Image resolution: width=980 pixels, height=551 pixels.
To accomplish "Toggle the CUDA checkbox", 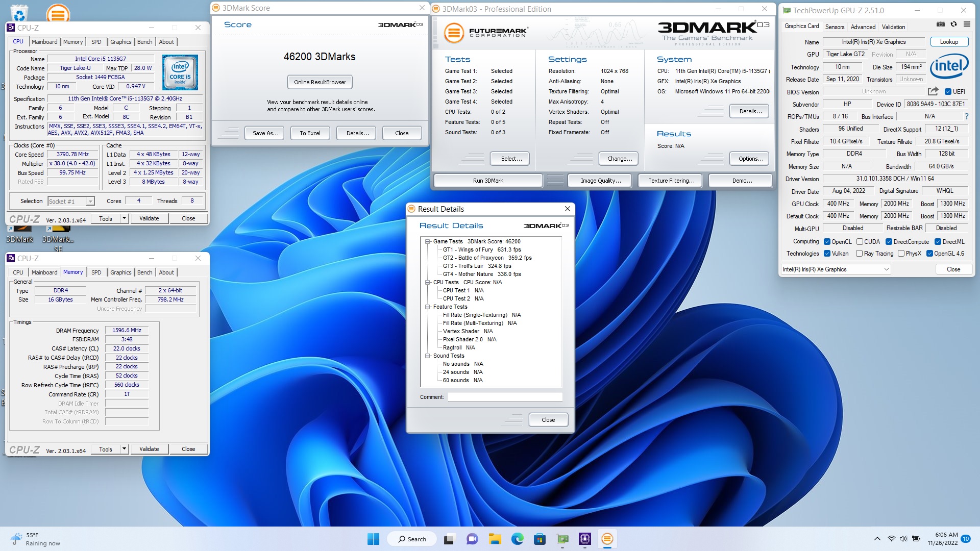I will point(860,242).
